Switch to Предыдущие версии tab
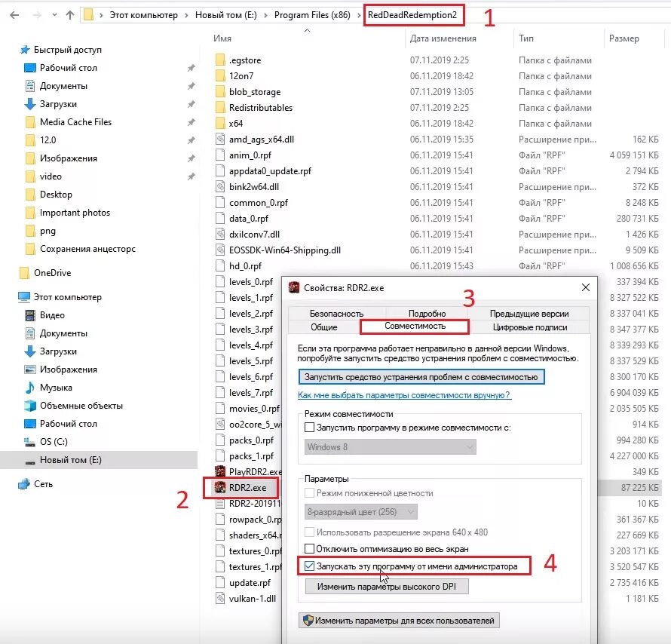 [529, 314]
